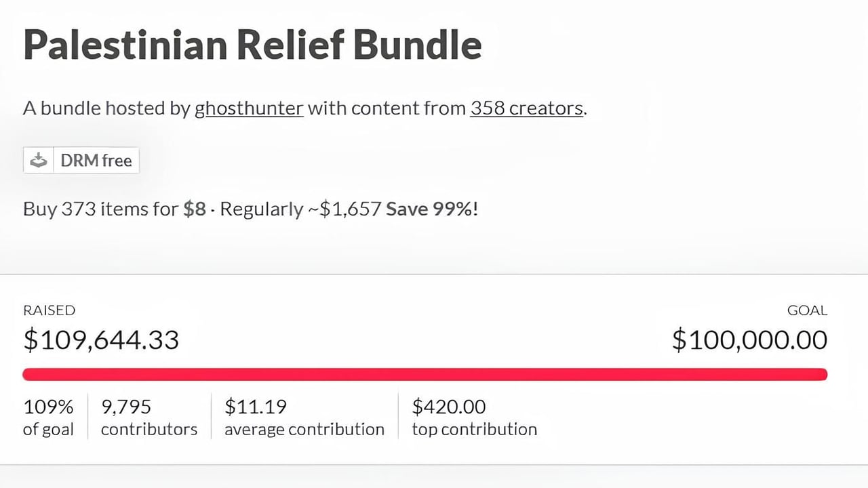Click the raised amount $109,644.33
This screenshot has width=868, height=488.
[x=101, y=340]
